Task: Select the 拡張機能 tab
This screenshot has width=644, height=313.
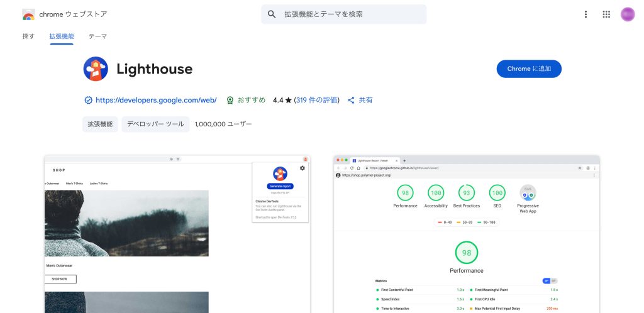Action: pyautogui.click(x=62, y=36)
